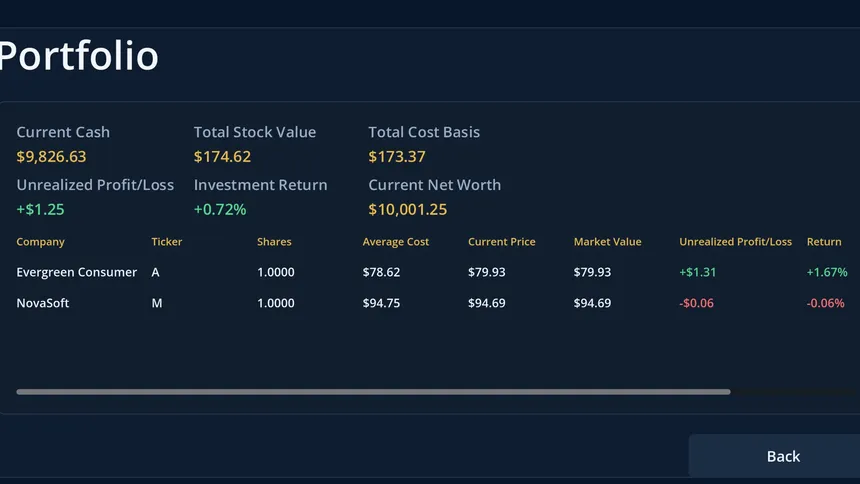Image resolution: width=860 pixels, height=484 pixels.
Task: Select the NovaSoft company row
Action: click(432, 303)
